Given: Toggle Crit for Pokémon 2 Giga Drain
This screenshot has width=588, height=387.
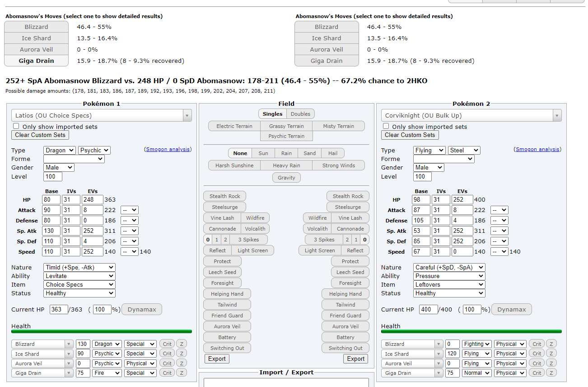Looking at the screenshot, I should (537, 373).
